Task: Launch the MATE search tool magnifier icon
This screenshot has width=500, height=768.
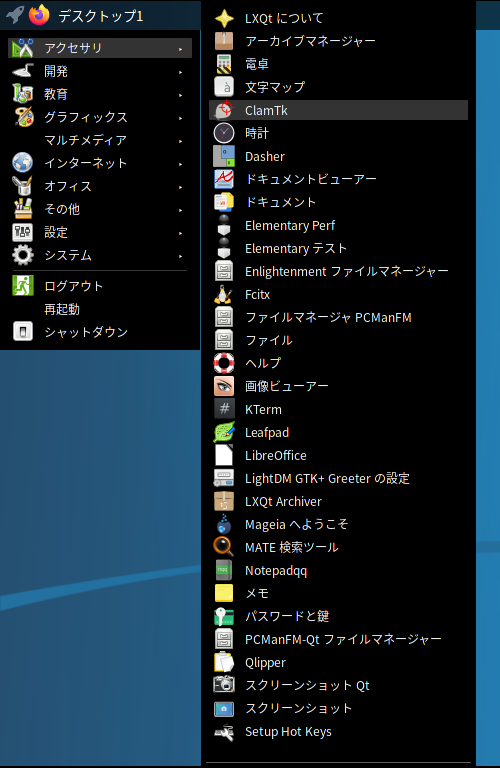Action: coord(224,547)
